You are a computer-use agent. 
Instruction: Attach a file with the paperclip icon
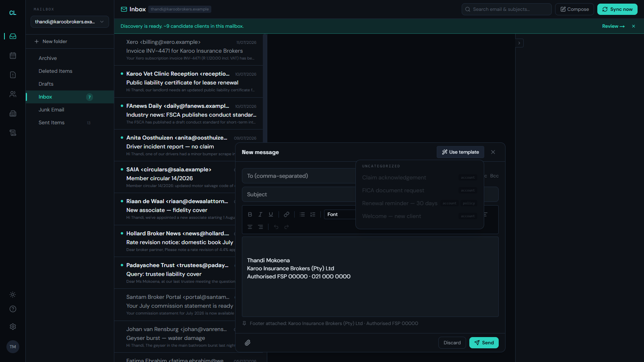pyautogui.click(x=248, y=343)
